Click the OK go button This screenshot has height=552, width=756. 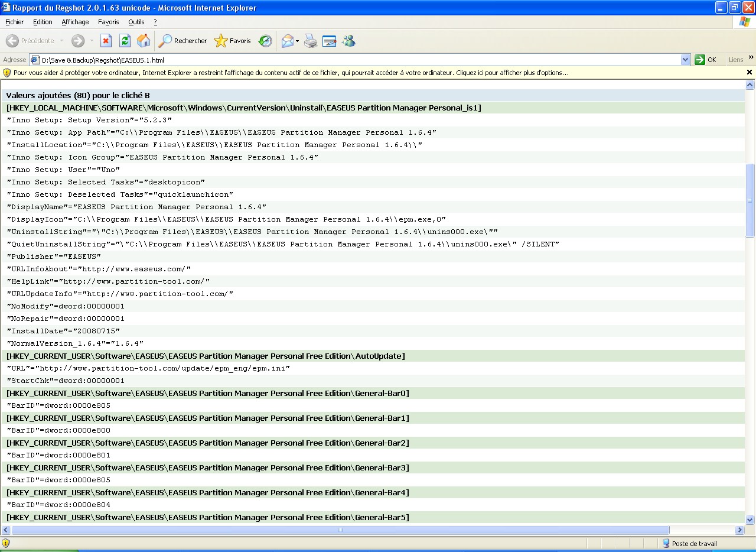pyautogui.click(x=706, y=60)
